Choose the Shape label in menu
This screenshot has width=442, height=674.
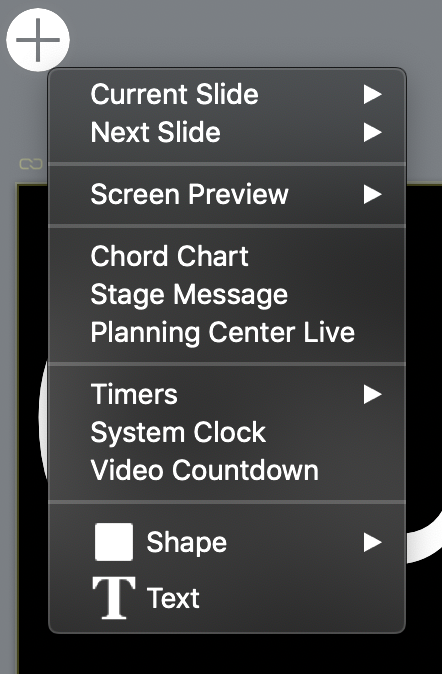point(186,542)
